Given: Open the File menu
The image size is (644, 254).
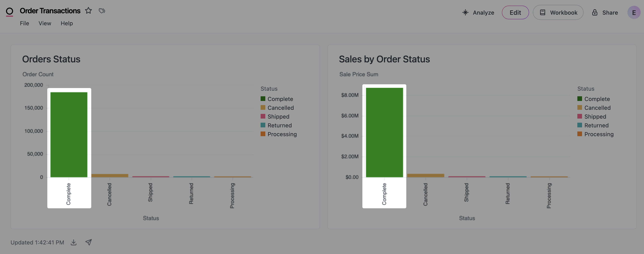Looking at the screenshot, I should (24, 23).
